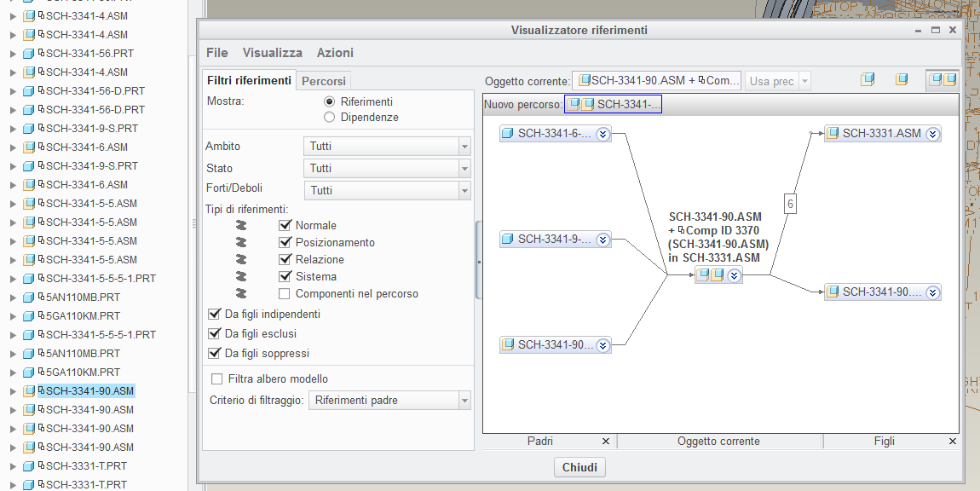The height and width of the screenshot is (491, 980).
Task: Click the Oggetto corrente column header
Action: click(718, 441)
